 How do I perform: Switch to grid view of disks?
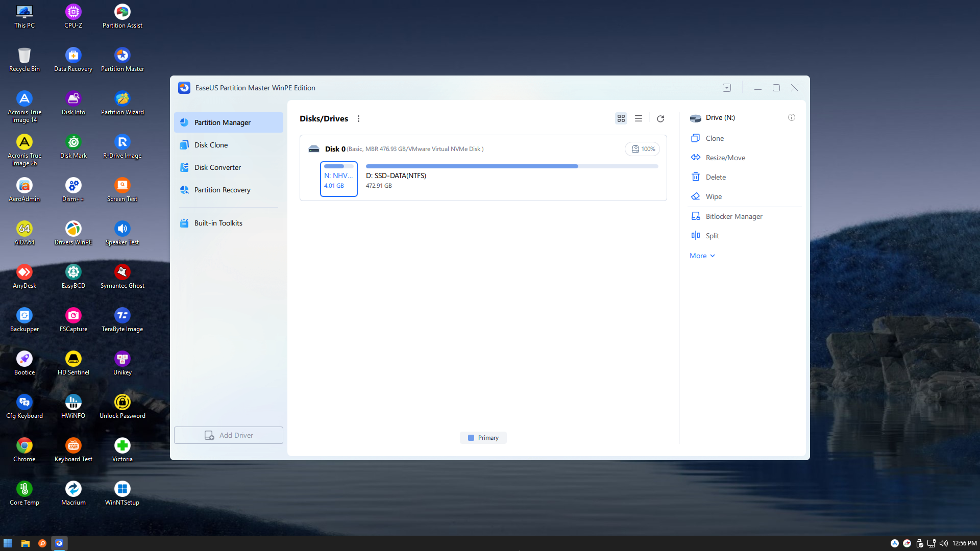(621, 118)
